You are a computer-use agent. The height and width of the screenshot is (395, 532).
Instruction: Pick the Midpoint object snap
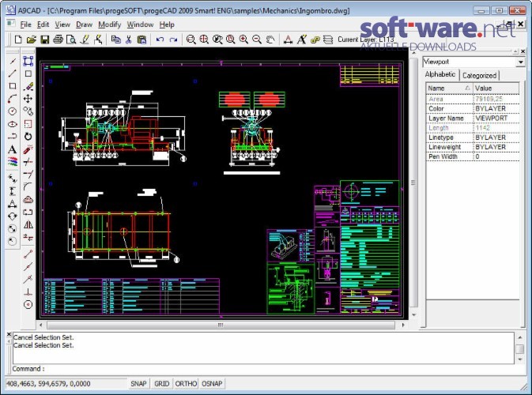28,266
